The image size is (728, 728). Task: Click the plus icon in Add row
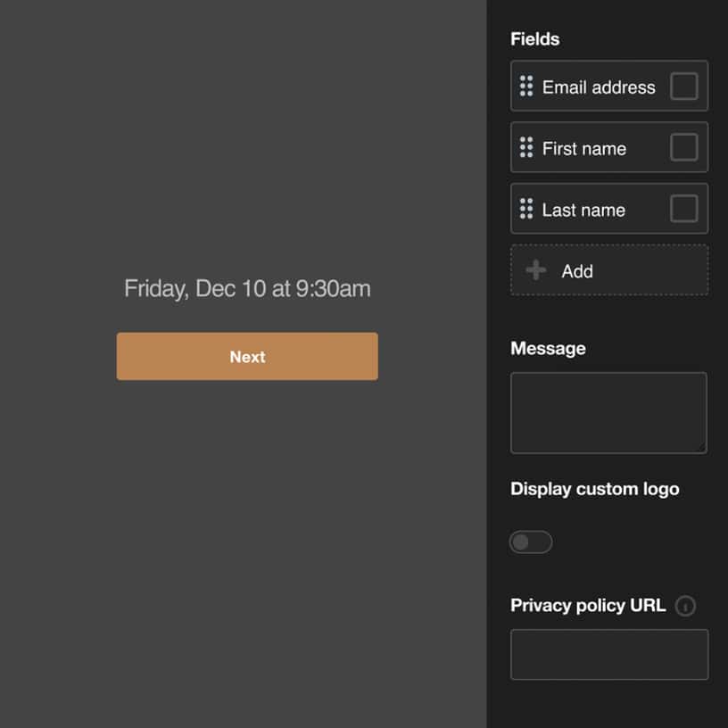pos(536,270)
